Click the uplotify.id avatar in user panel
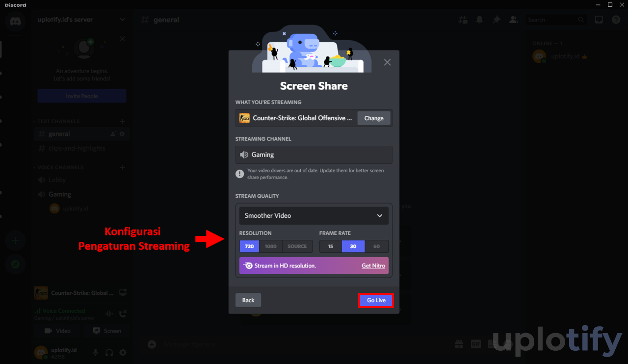The height and width of the screenshot is (364, 628). point(41,352)
